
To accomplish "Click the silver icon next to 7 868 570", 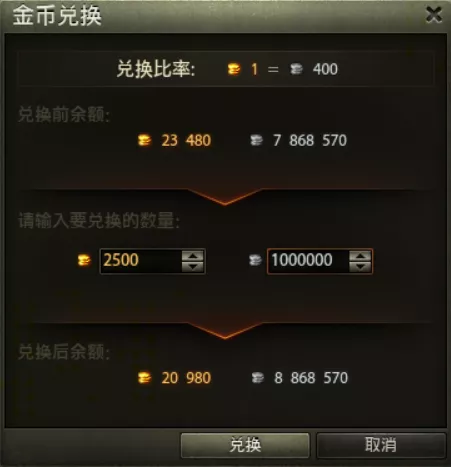I will (256, 140).
